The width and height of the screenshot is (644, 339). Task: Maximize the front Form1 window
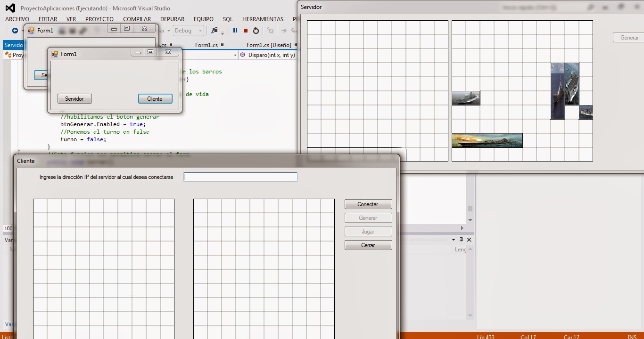click(x=150, y=52)
